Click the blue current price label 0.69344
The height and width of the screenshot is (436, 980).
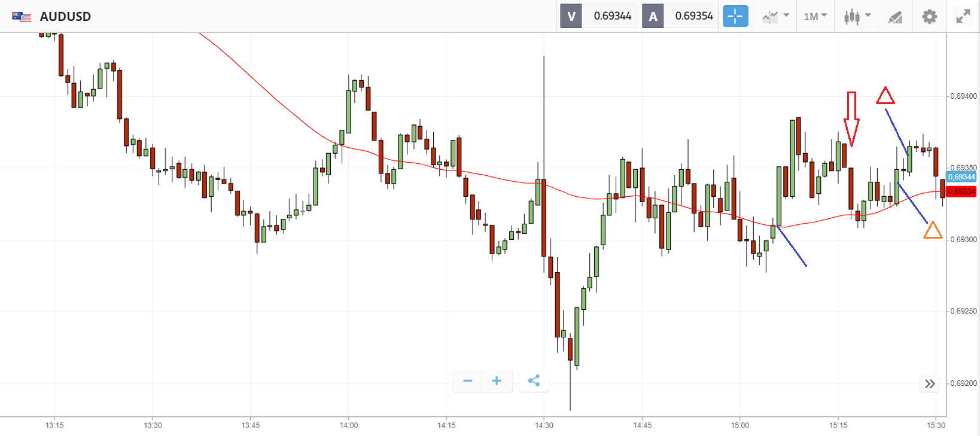(961, 177)
